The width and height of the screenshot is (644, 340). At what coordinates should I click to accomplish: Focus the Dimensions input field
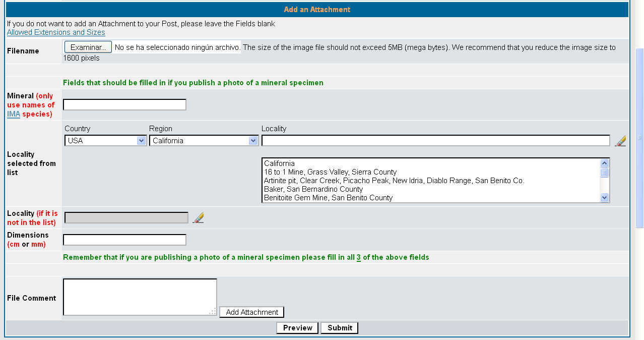pos(124,240)
